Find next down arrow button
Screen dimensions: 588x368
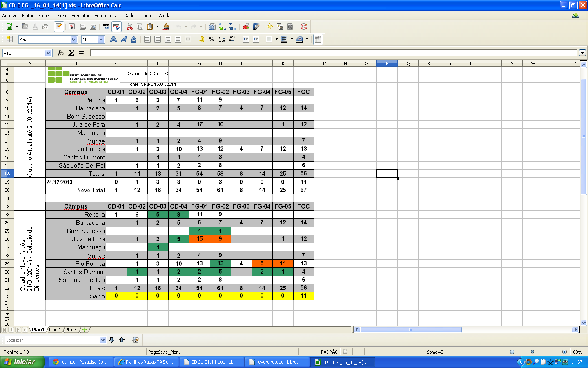tap(111, 340)
